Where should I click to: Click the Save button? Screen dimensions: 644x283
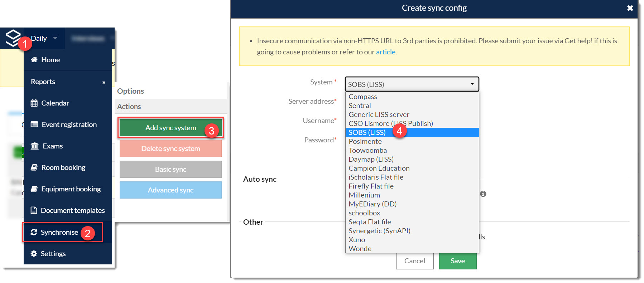coord(458,261)
